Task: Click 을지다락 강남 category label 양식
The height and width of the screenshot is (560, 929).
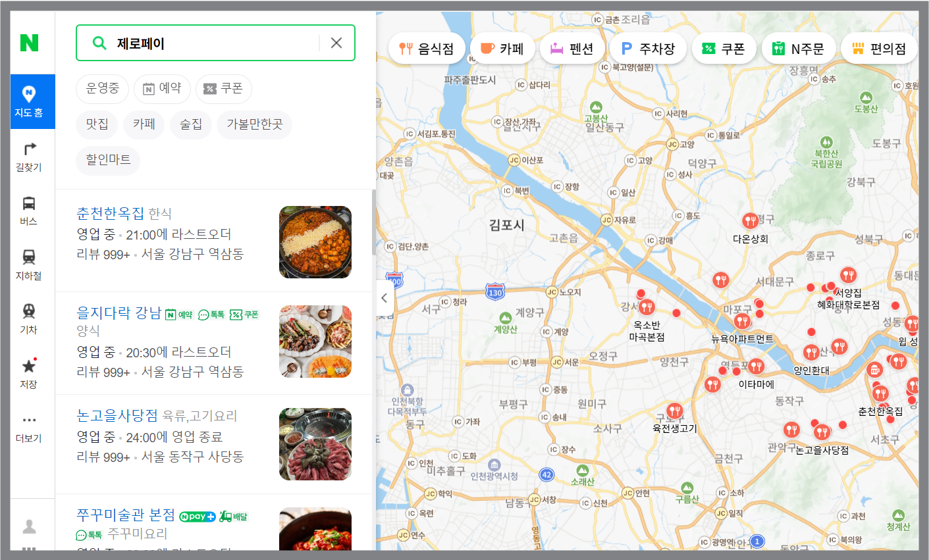Action: (x=88, y=331)
